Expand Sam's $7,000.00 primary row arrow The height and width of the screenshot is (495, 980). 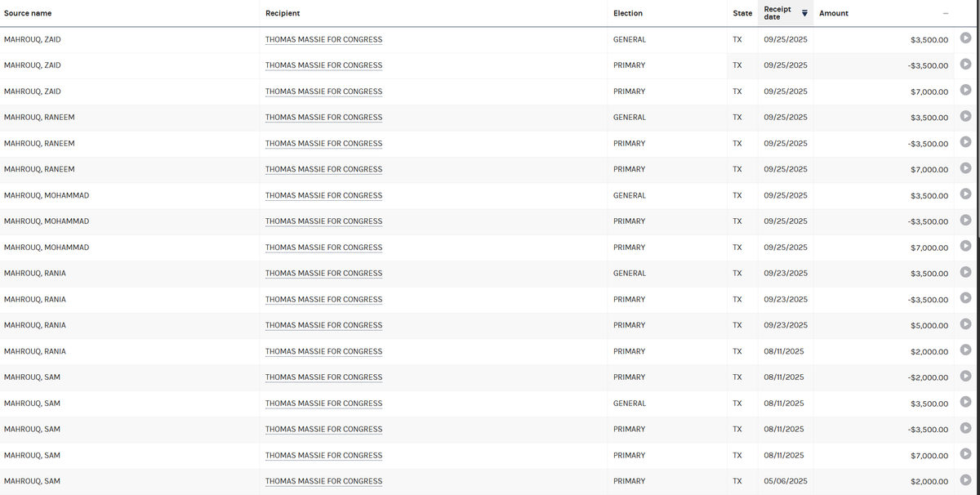pyautogui.click(x=966, y=454)
